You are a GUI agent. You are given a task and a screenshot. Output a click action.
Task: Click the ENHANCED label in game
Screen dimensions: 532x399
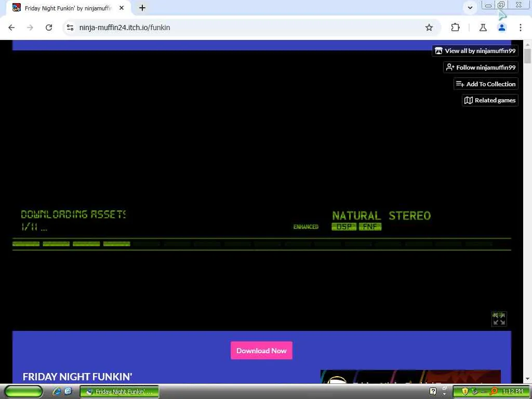coord(305,227)
